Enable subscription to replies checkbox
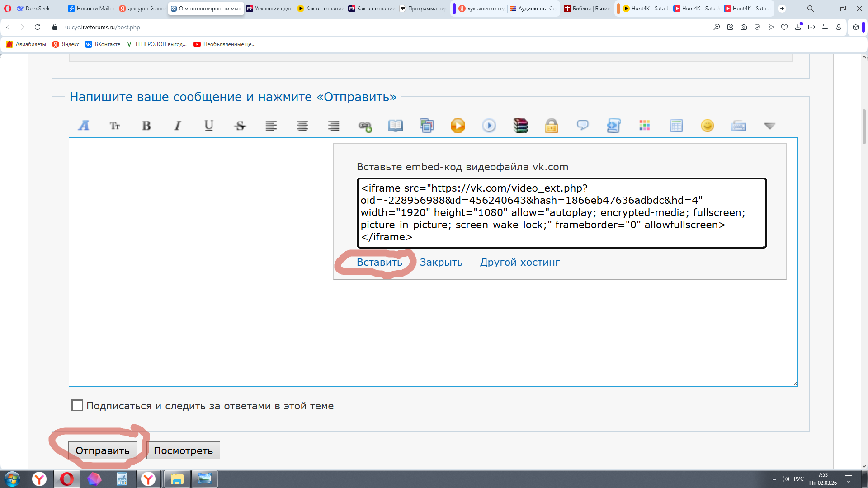The width and height of the screenshot is (868, 488). (77, 405)
